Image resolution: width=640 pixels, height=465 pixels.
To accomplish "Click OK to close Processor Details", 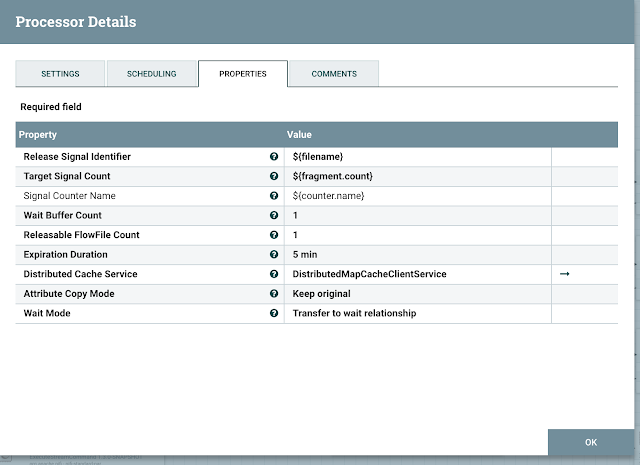I will pyautogui.click(x=591, y=442).
